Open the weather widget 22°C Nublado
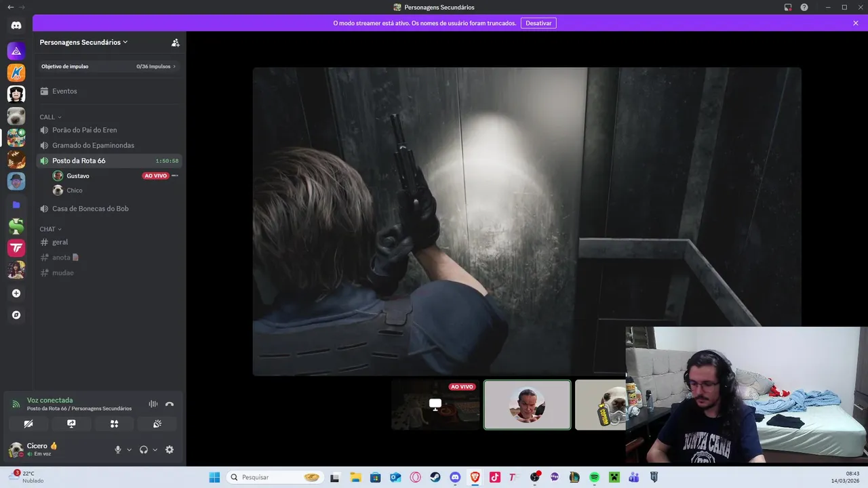Viewport: 868px width, 488px height. point(27,477)
